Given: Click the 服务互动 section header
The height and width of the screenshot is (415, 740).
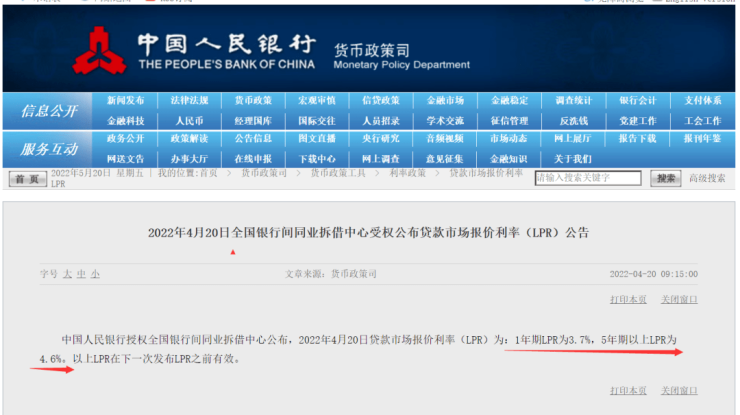Looking at the screenshot, I should tap(49, 150).
